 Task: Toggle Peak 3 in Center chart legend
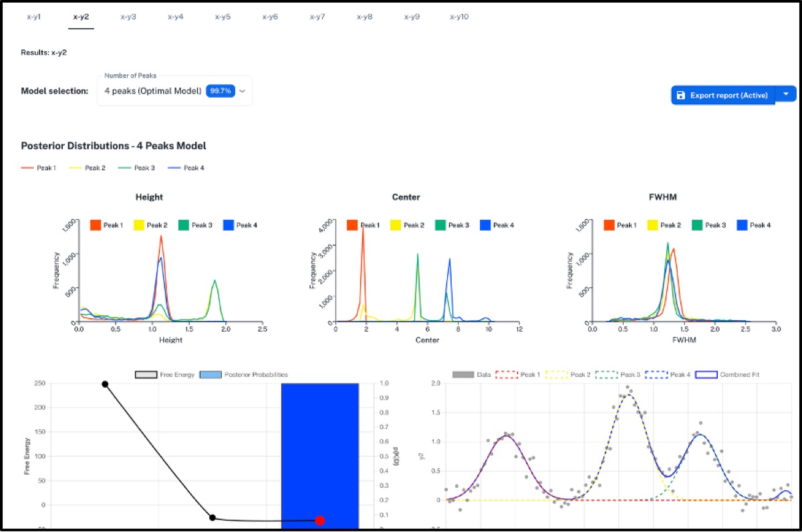[x=451, y=225]
